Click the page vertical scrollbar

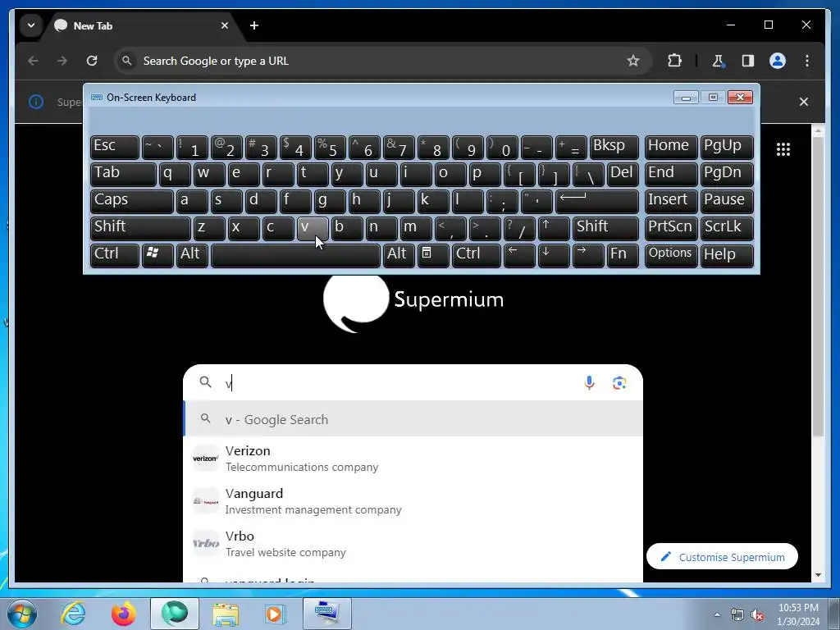point(818,286)
